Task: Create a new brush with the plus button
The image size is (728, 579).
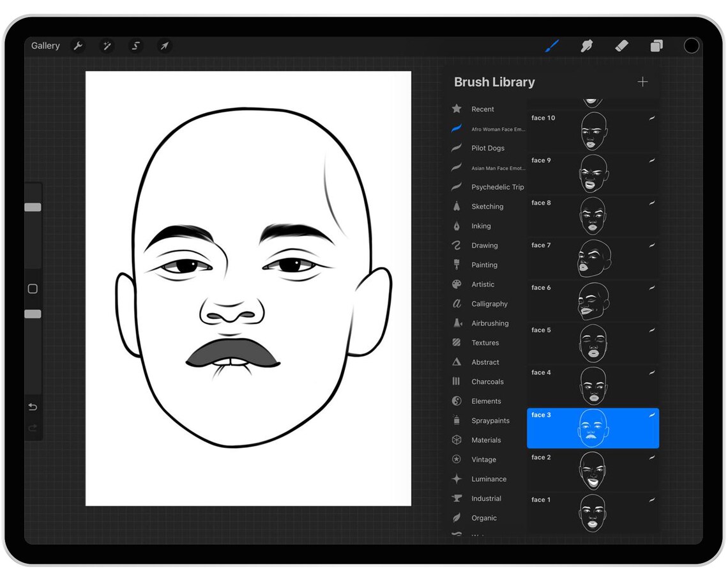Action: (x=642, y=82)
